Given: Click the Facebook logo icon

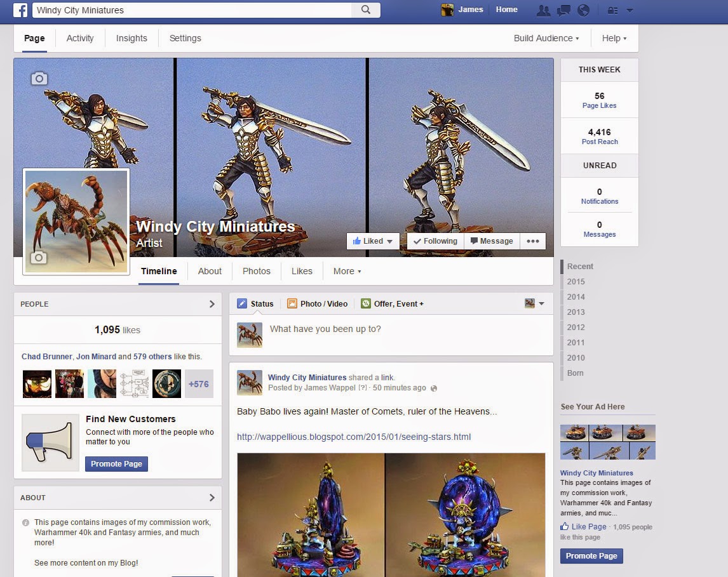Looking at the screenshot, I should pos(20,10).
